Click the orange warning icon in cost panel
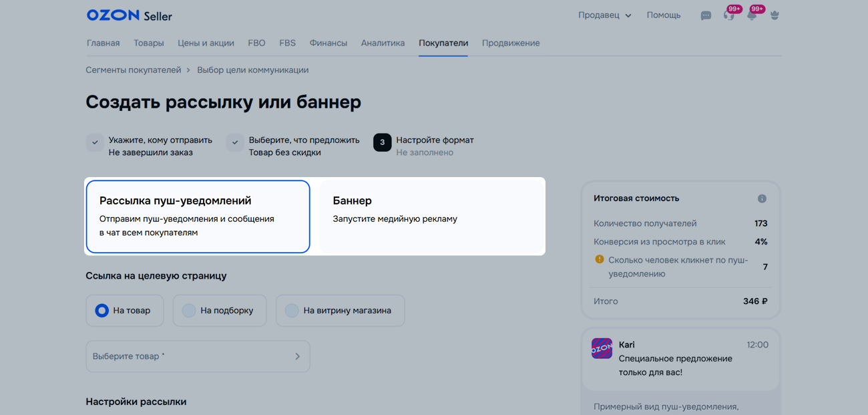Viewport: 868px width, 415px height. (599, 260)
